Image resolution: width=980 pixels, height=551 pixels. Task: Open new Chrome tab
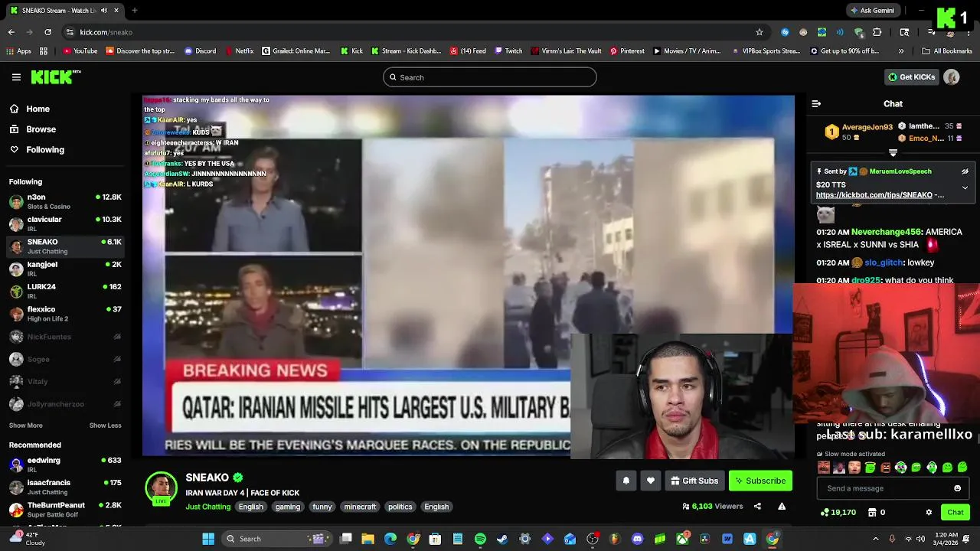click(134, 10)
